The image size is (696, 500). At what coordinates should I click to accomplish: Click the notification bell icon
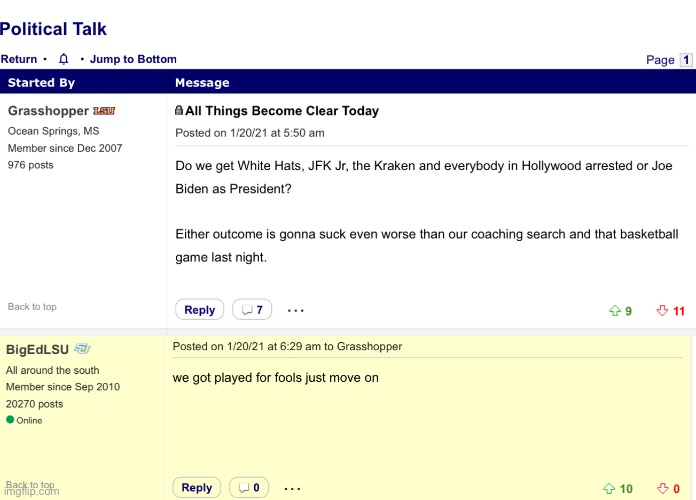[x=63, y=59]
